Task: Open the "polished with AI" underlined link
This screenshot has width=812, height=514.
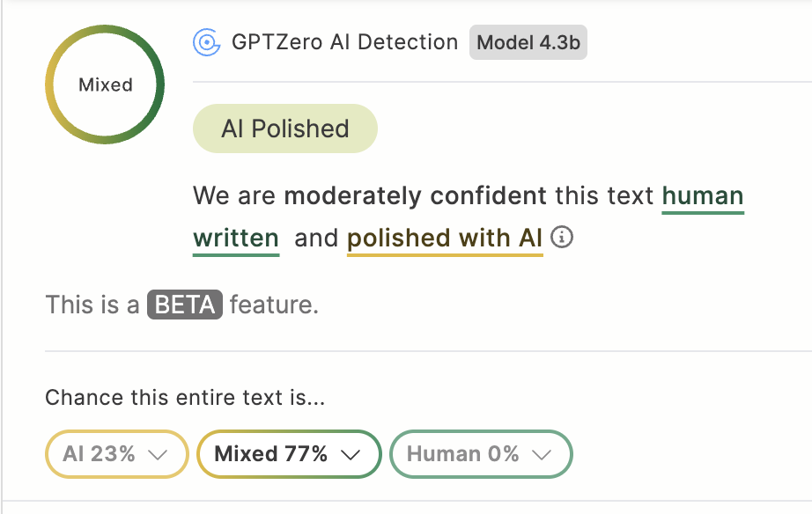Action: (x=445, y=238)
